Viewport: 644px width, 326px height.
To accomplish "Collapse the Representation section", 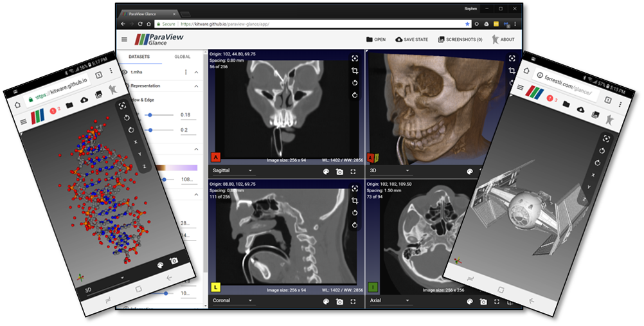I will pos(196,86).
